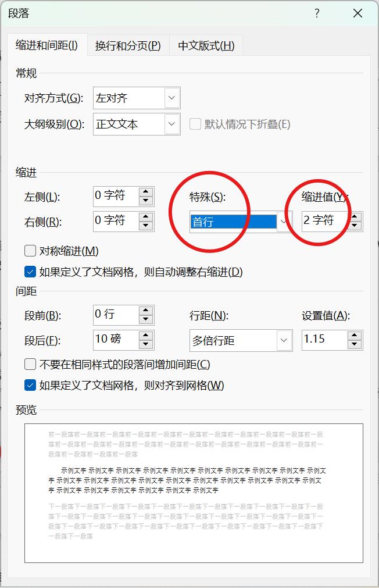Screen dimensions: 379x588
Task: Decrease the 设置值 line spacing
Action: [355, 344]
